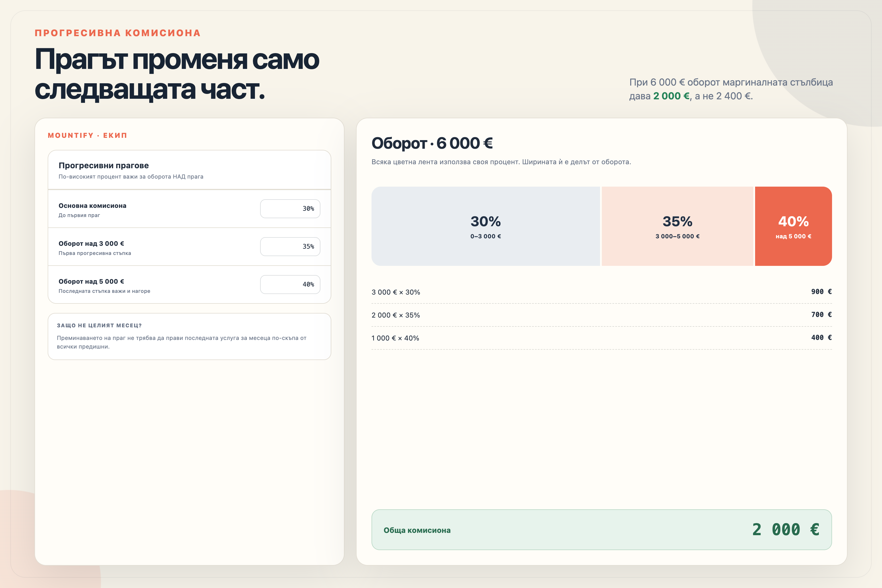Click the Основна комисиона 30% input field
Image resolution: width=882 pixels, height=588 pixels.
point(290,208)
